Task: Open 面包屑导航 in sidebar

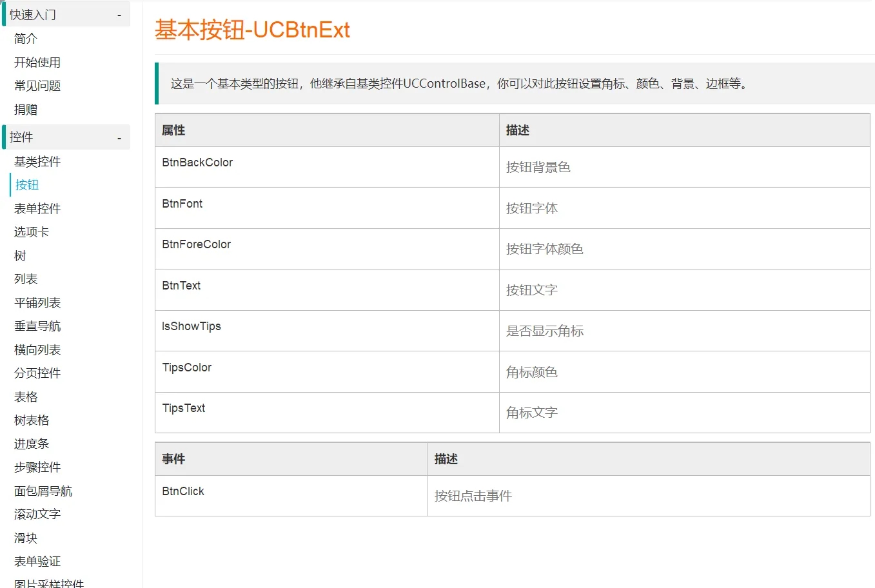Action: coord(43,491)
